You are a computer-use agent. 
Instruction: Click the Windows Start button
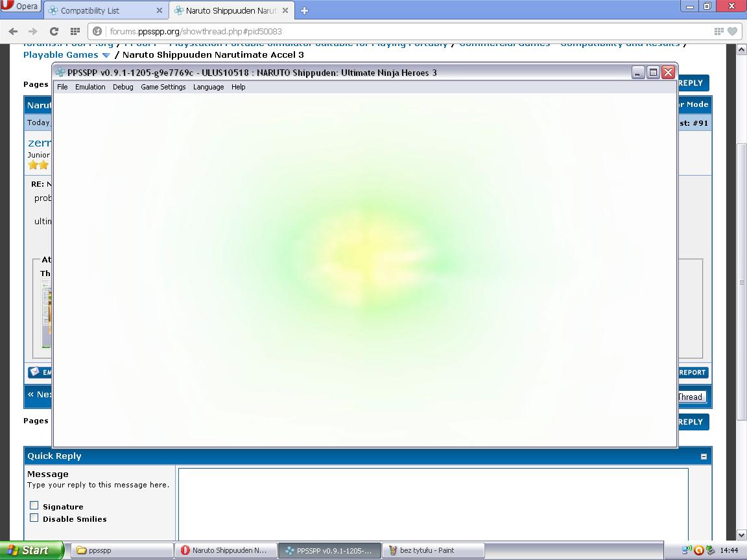point(31,550)
